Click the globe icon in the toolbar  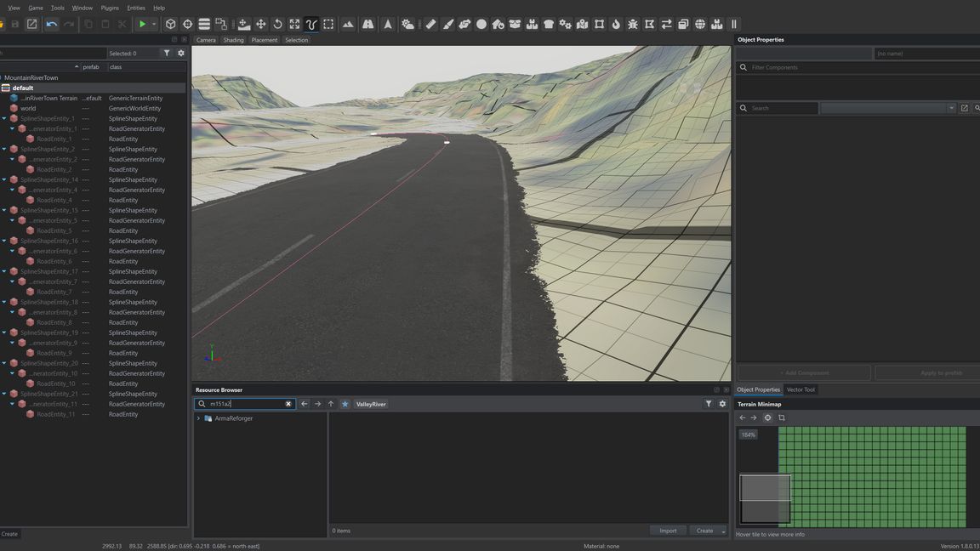(x=700, y=25)
